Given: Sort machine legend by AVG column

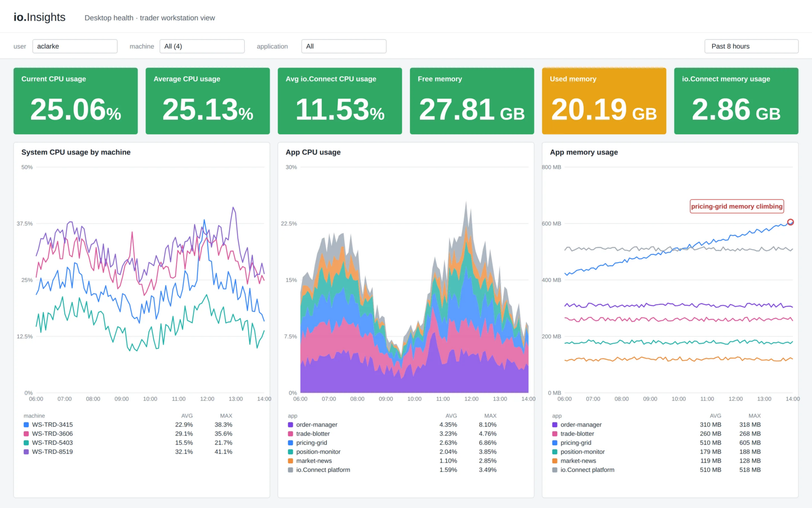Looking at the screenshot, I should tap(187, 416).
